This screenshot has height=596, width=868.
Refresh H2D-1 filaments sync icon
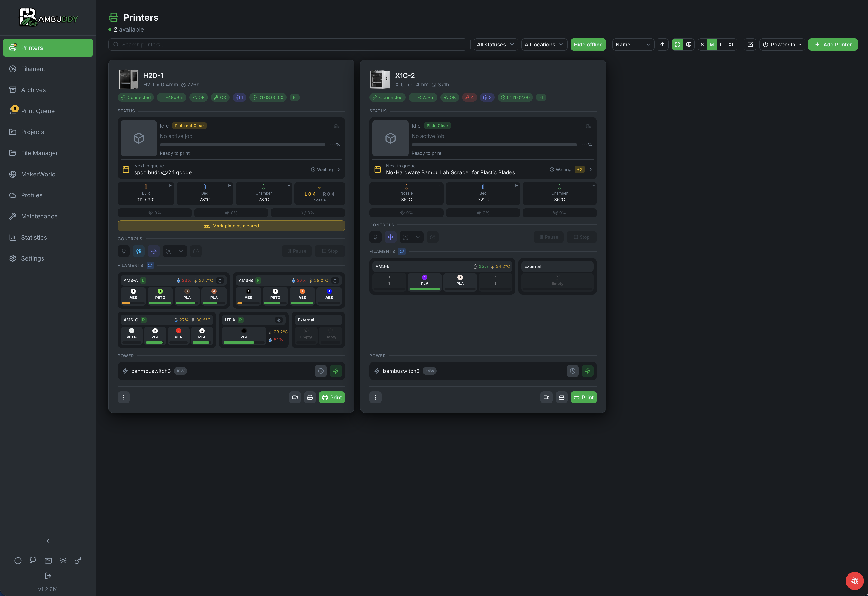[x=150, y=266]
